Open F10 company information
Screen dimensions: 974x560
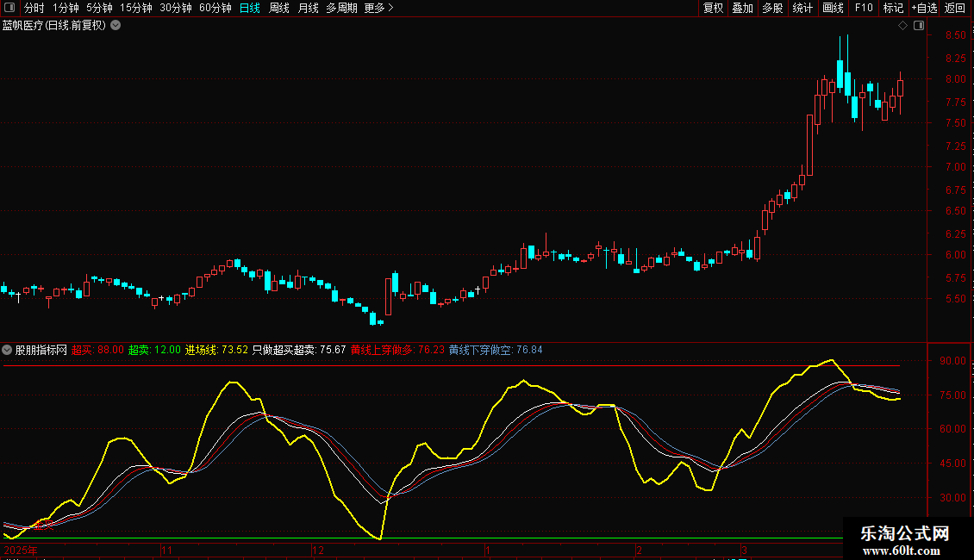click(x=864, y=8)
